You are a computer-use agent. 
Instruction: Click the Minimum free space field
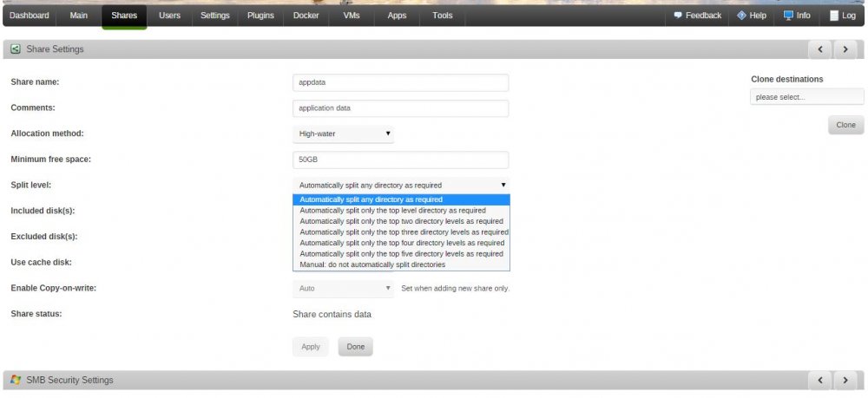click(400, 160)
